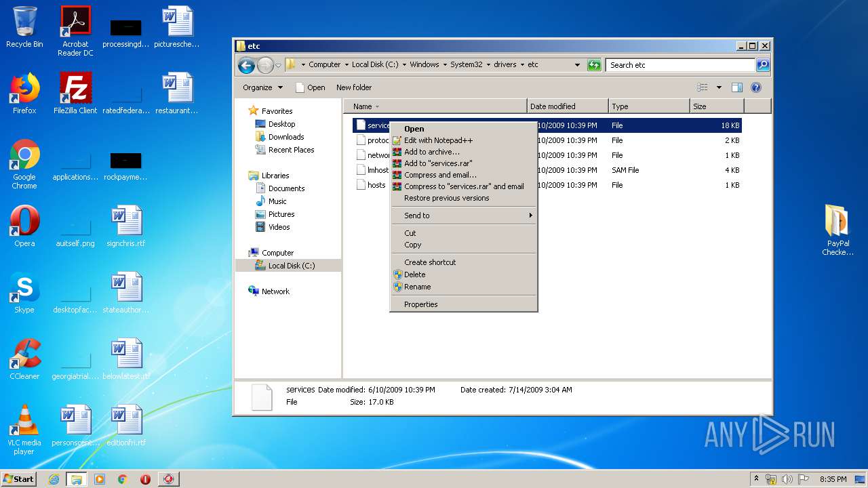Viewport: 868px width, 488px height.
Task: Select Network in navigation pane
Action: [x=275, y=291]
